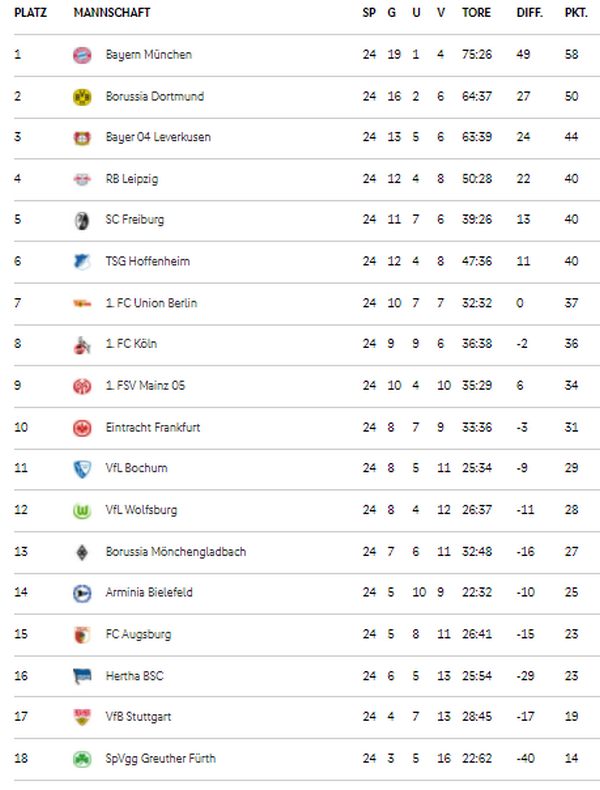This screenshot has width=600, height=790.
Task: Open the Arminia Bielefeld team link
Action: (149, 592)
